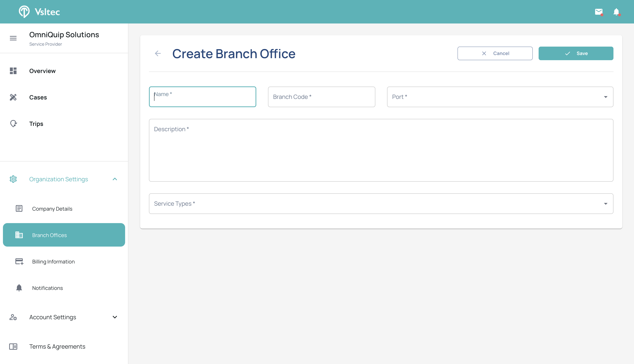The image size is (634, 364).
Task: Select Notifications under Organization Settings
Action: (64, 288)
